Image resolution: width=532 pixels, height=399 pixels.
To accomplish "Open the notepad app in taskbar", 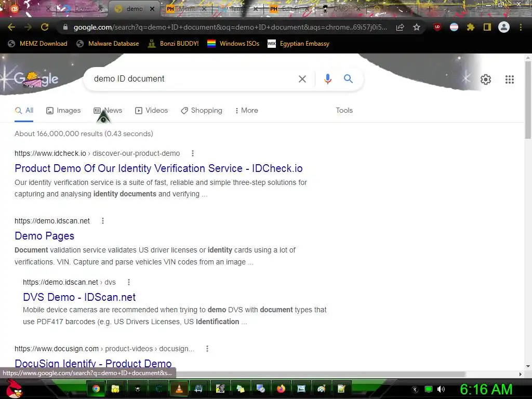I will tap(341, 389).
